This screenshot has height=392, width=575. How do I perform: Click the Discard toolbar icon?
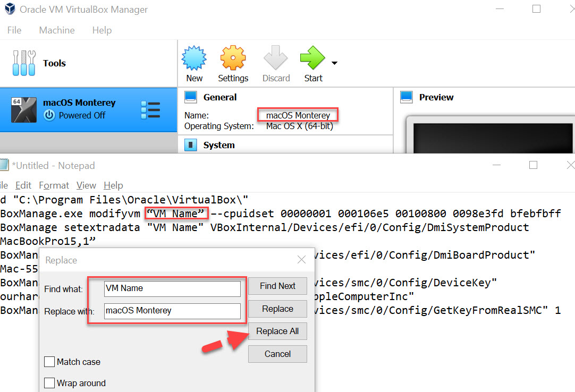pyautogui.click(x=275, y=58)
